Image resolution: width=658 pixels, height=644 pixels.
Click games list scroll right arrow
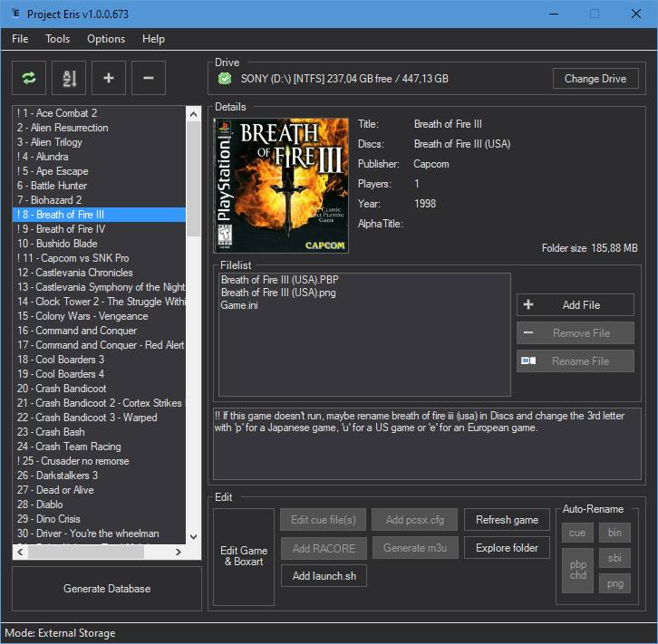(x=179, y=553)
